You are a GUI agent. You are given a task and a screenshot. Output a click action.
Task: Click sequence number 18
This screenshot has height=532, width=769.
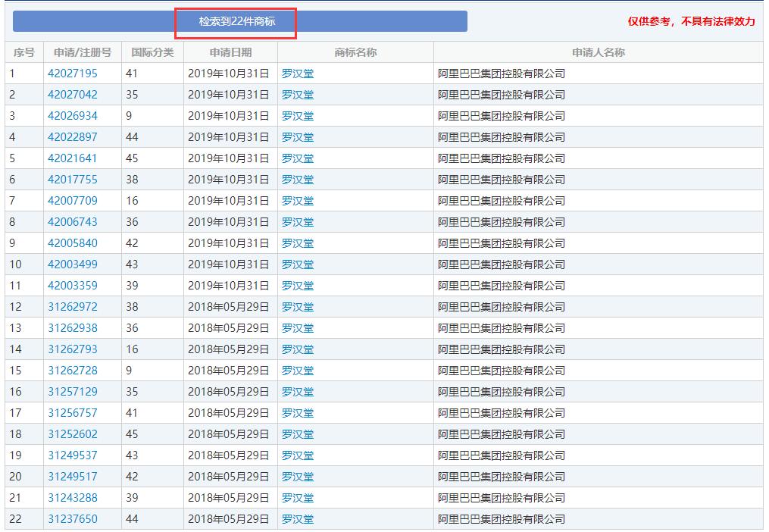(16, 434)
